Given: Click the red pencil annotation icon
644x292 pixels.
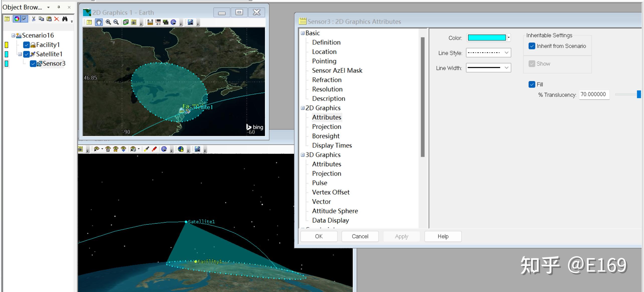Looking at the screenshot, I should pos(154,149).
